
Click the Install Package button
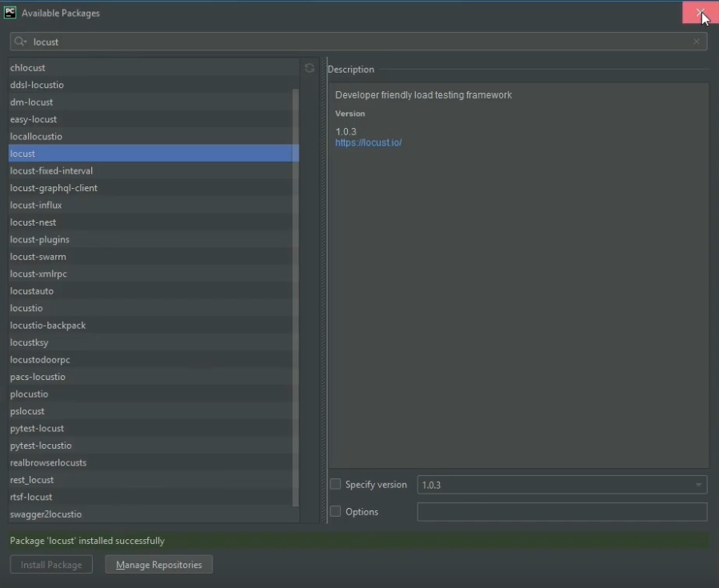[x=51, y=565]
